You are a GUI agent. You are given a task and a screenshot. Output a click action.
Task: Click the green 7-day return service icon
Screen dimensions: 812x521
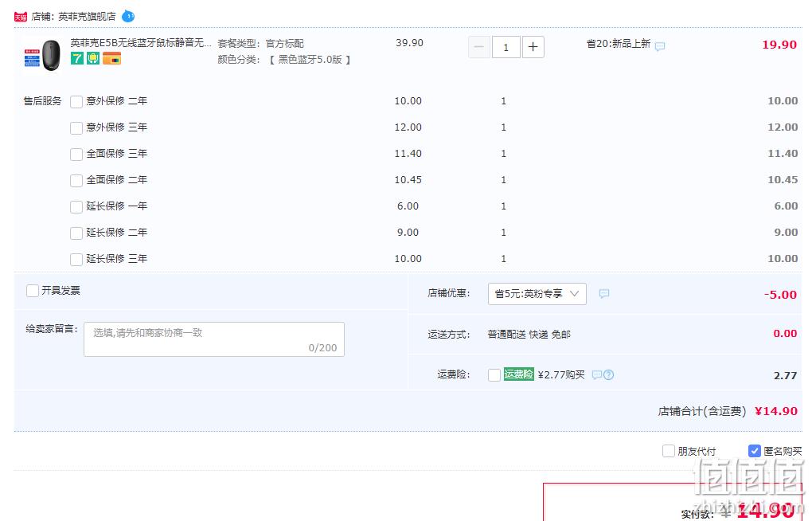click(x=77, y=58)
